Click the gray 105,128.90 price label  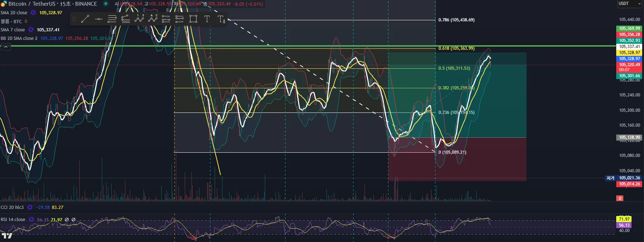coord(629,137)
